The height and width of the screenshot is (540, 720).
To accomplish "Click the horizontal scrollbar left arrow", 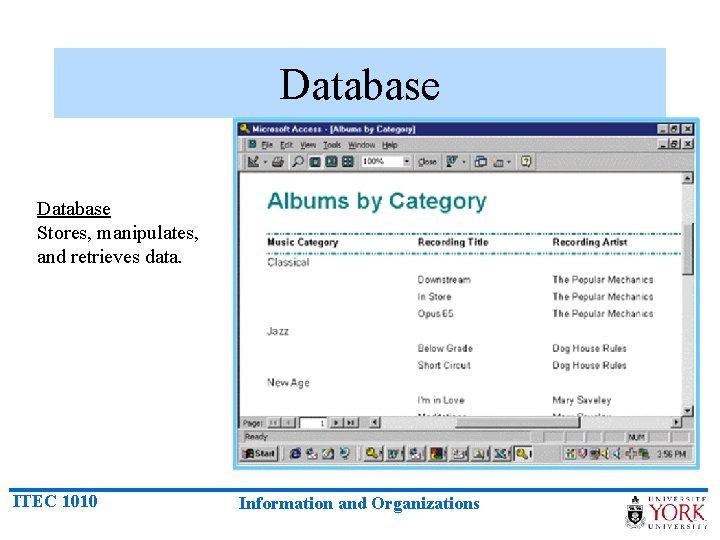I will tap(375, 422).
